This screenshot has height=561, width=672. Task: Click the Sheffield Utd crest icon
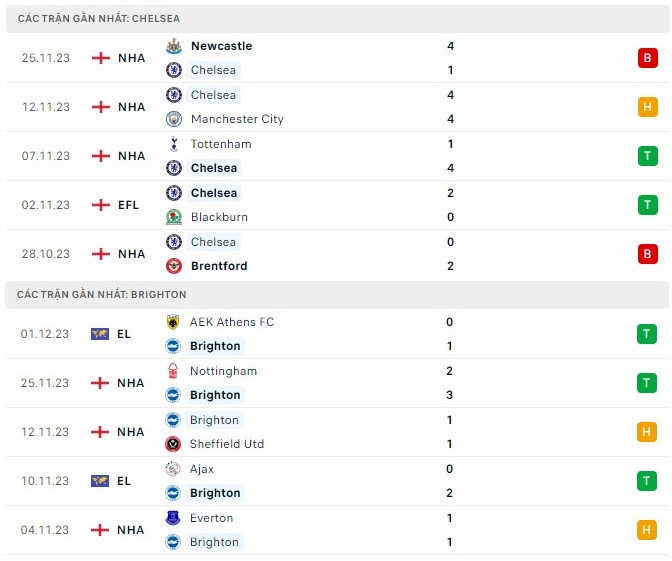pyautogui.click(x=174, y=444)
